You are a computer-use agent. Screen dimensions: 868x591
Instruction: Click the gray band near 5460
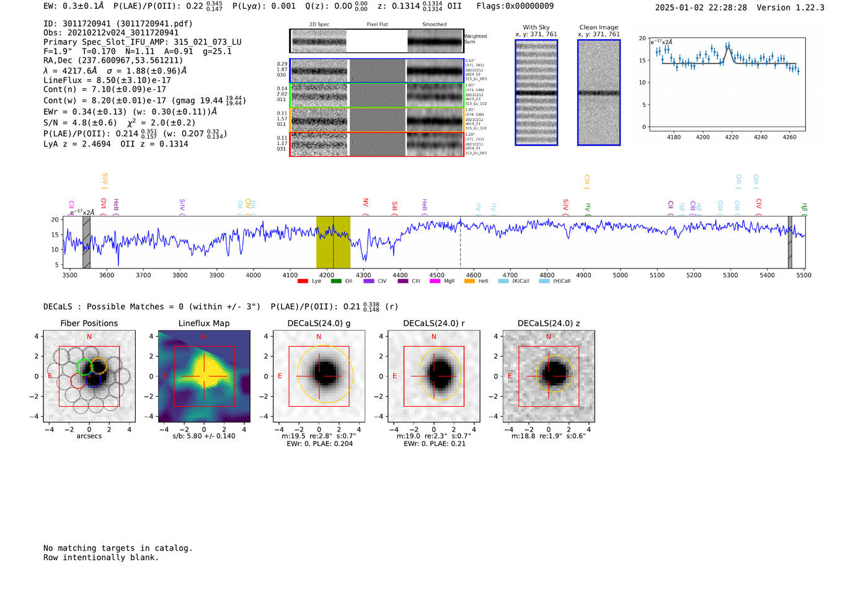click(x=790, y=242)
